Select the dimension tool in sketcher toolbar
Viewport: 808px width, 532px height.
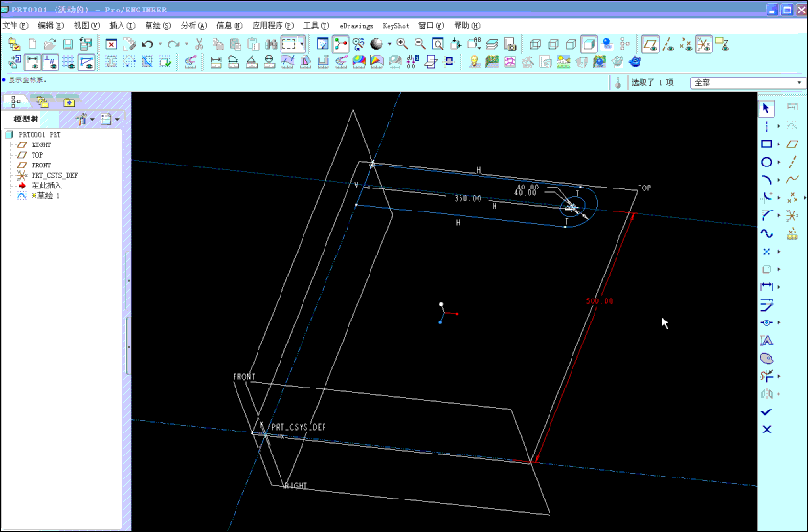click(x=766, y=286)
